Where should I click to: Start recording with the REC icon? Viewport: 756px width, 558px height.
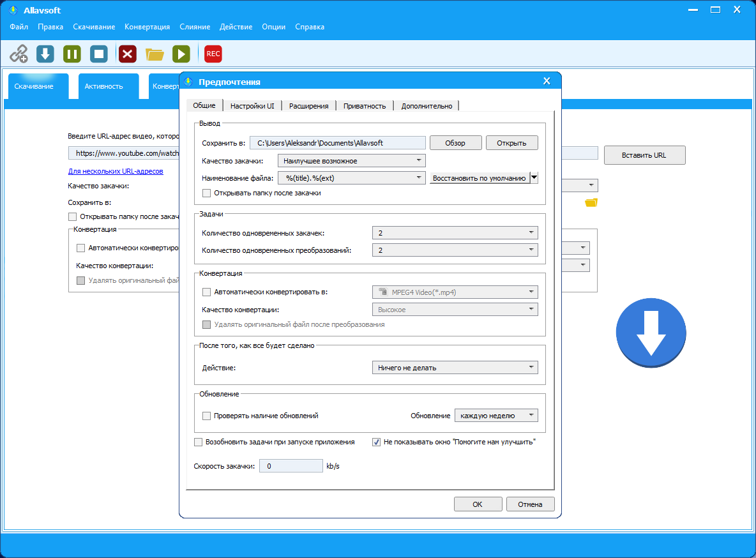pyautogui.click(x=213, y=54)
